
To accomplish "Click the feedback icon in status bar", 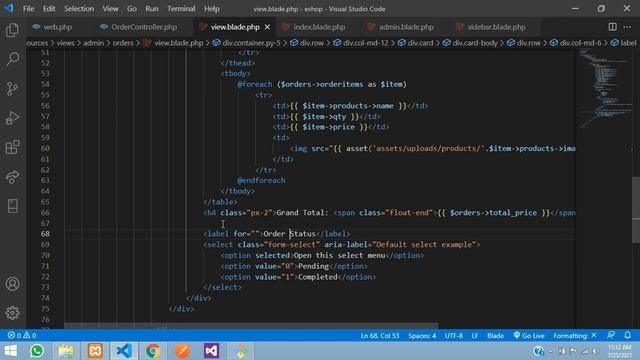I will click(611, 335).
